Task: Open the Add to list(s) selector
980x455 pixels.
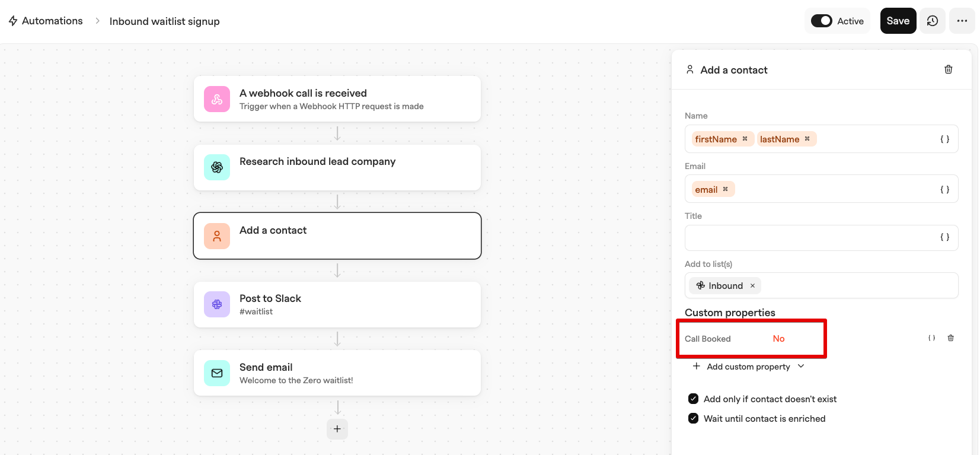Action: click(821, 285)
